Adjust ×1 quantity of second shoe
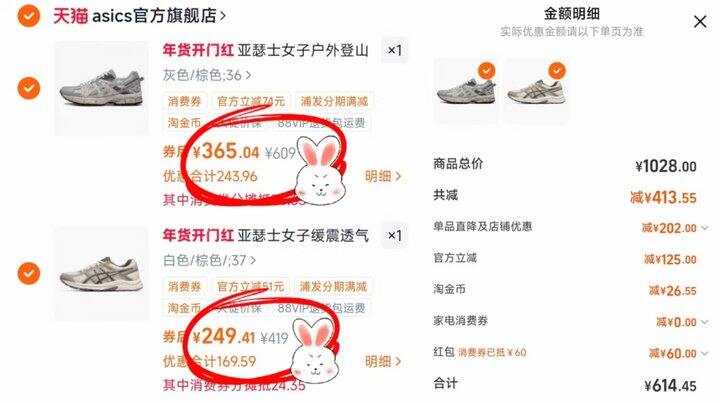Screen dimensions: 720x403 pyautogui.click(x=394, y=235)
